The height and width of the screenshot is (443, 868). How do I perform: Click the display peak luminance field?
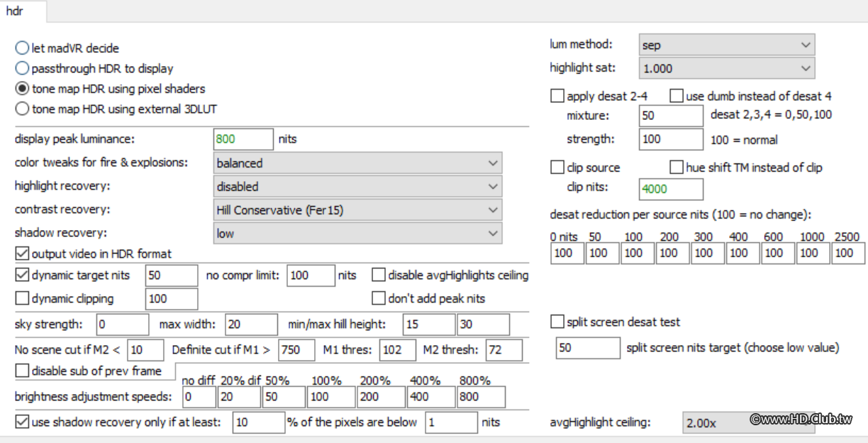click(x=243, y=139)
